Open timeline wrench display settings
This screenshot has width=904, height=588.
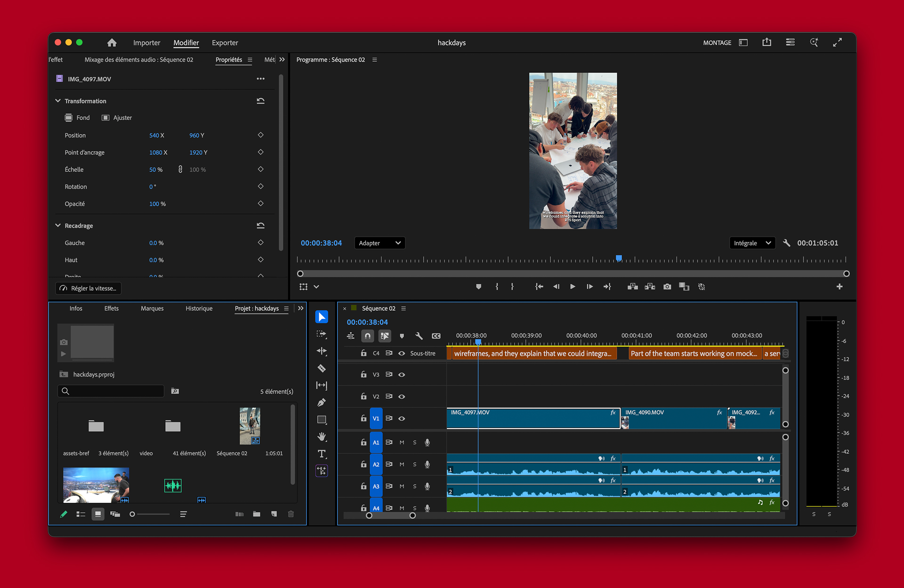tap(419, 336)
